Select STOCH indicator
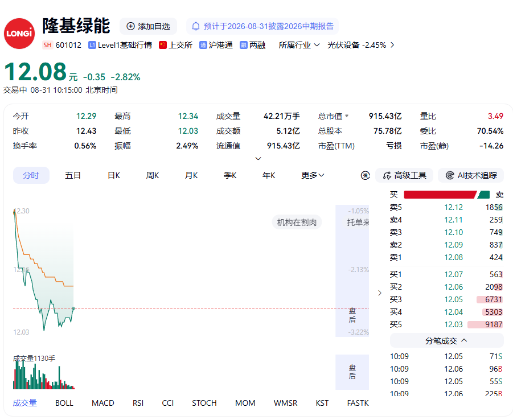The width and height of the screenshot is (513, 420). [204, 403]
